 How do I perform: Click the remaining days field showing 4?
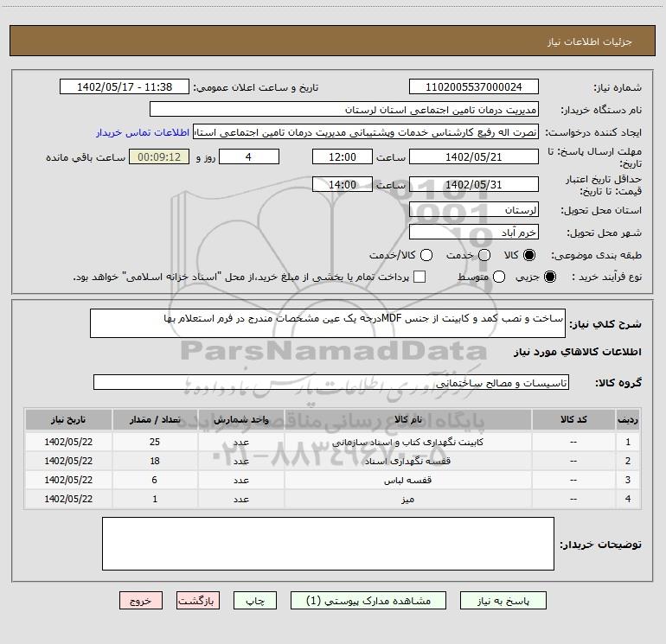click(x=249, y=156)
